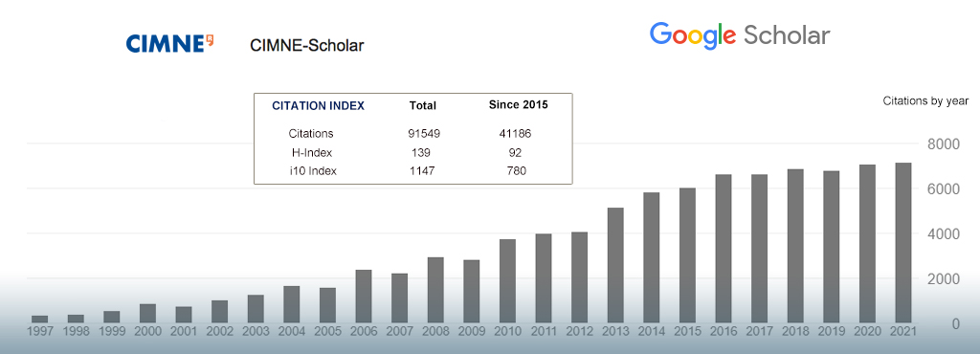Click the 2020 year axis label
Viewport: 980px width, 354px height.
pyautogui.click(x=867, y=332)
